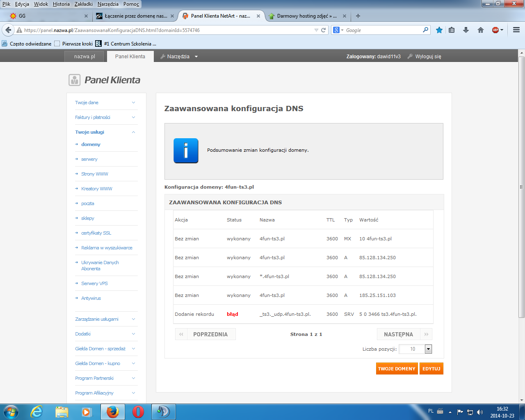Viewport: 525px width, 420px height.
Task: Click the red błąd status text
Action: [x=232, y=314]
